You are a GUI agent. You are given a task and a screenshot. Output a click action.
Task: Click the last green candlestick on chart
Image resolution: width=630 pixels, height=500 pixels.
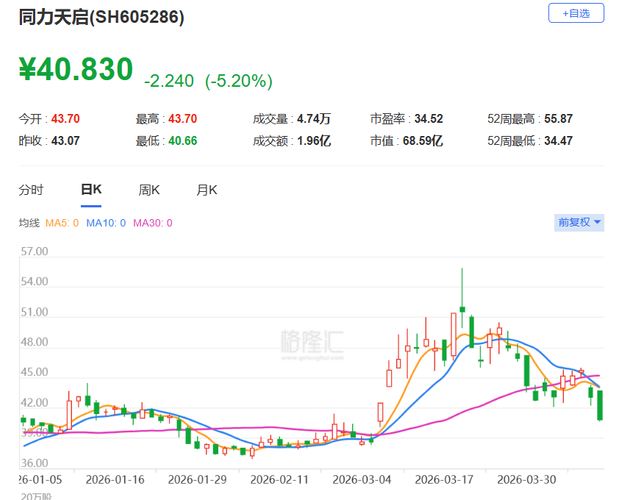600,405
